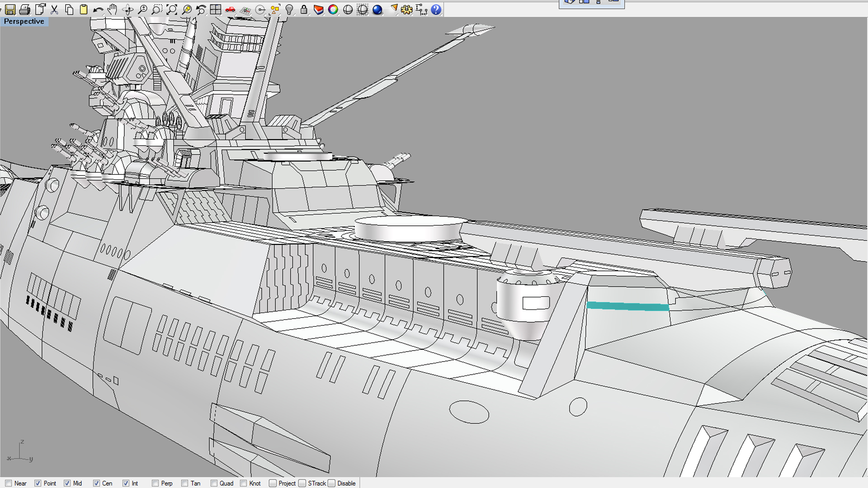Toggle the Project osnap option
868x488 pixels.
coord(273,483)
